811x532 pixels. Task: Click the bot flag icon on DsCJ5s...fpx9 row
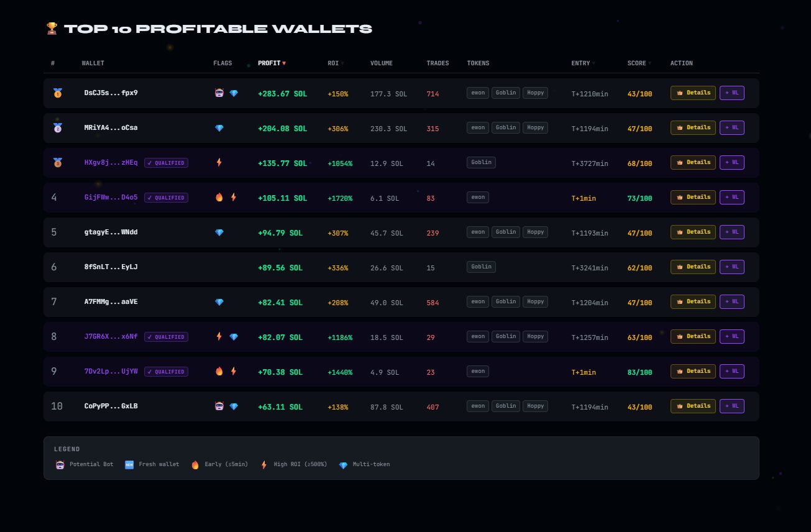(219, 93)
